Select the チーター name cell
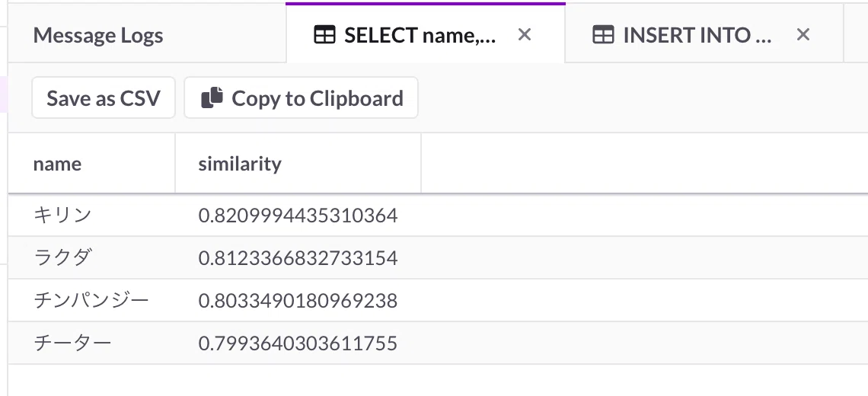Image resolution: width=868 pixels, height=396 pixels. click(92, 343)
